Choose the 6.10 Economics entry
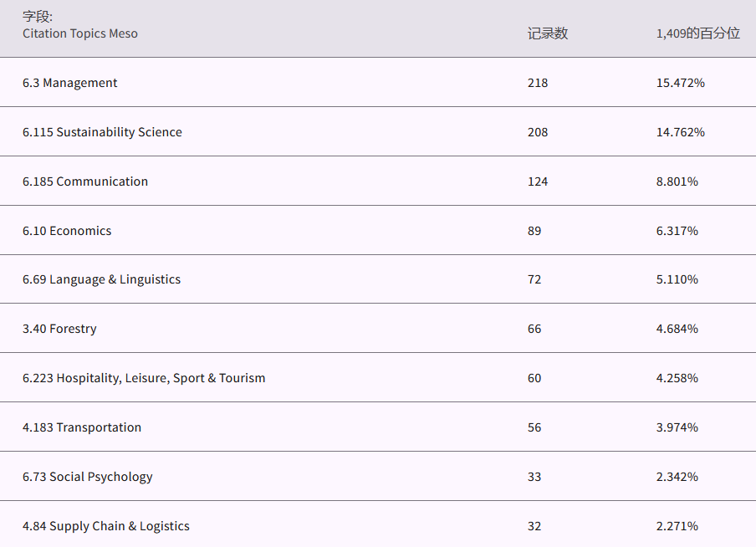This screenshot has height=547, width=756. pos(67,231)
